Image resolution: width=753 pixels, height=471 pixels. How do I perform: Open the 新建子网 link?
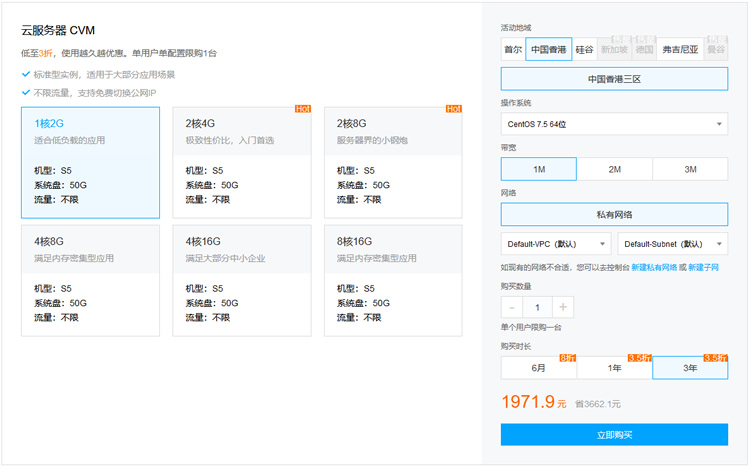[702, 268]
